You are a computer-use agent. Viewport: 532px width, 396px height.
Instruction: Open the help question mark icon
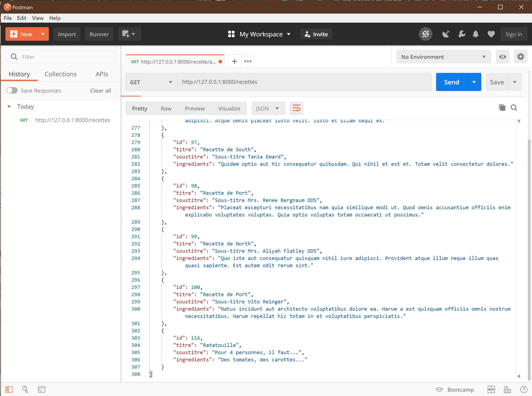524,389
